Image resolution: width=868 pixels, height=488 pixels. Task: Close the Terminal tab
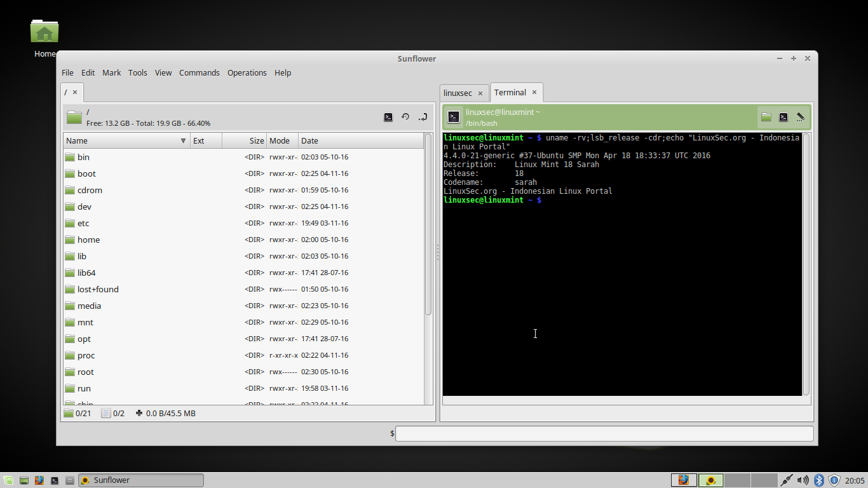point(534,92)
